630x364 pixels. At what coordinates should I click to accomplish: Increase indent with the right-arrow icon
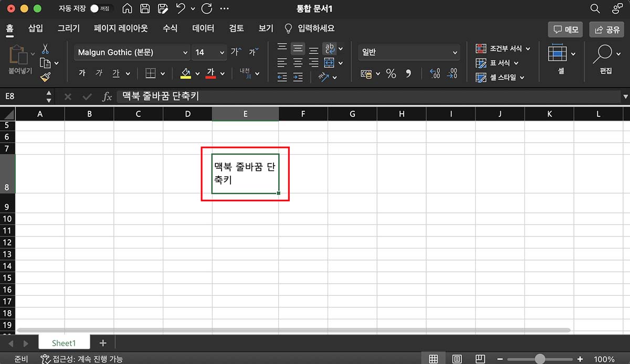[298, 77]
